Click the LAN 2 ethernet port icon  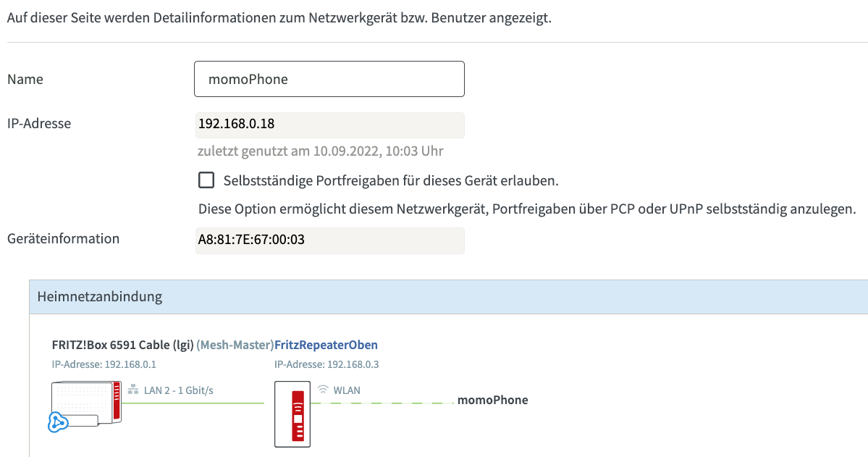[x=134, y=389]
